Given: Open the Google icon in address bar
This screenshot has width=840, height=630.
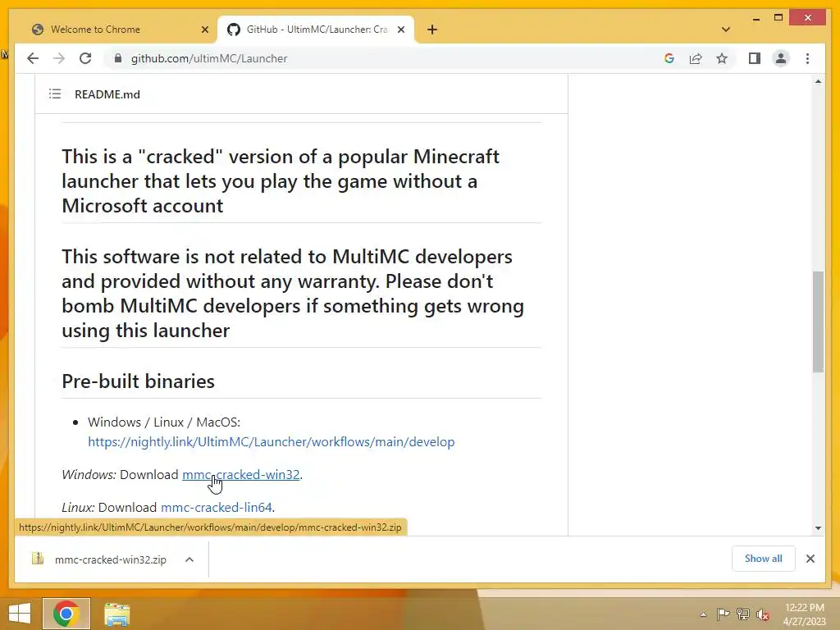Looking at the screenshot, I should (x=669, y=58).
